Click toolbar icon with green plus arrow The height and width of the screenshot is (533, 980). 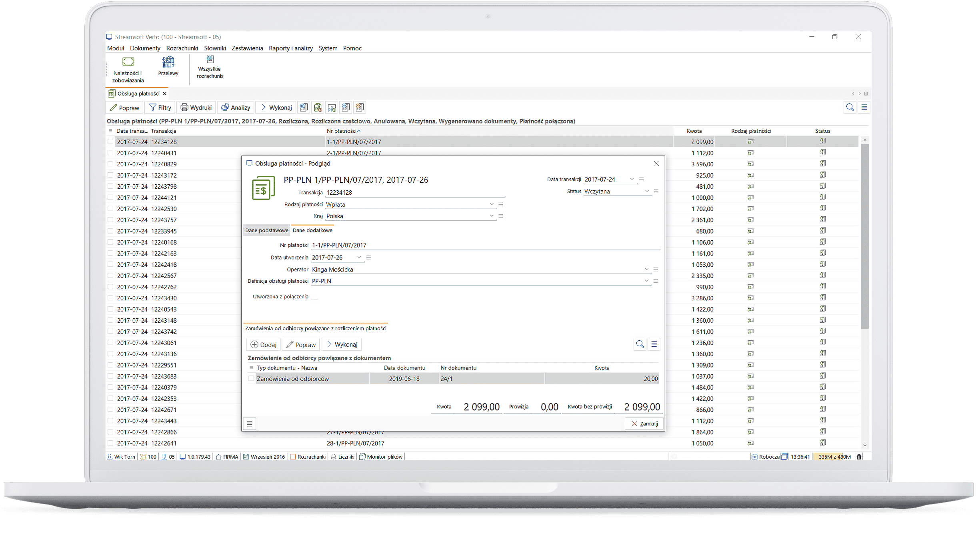[332, 108]
